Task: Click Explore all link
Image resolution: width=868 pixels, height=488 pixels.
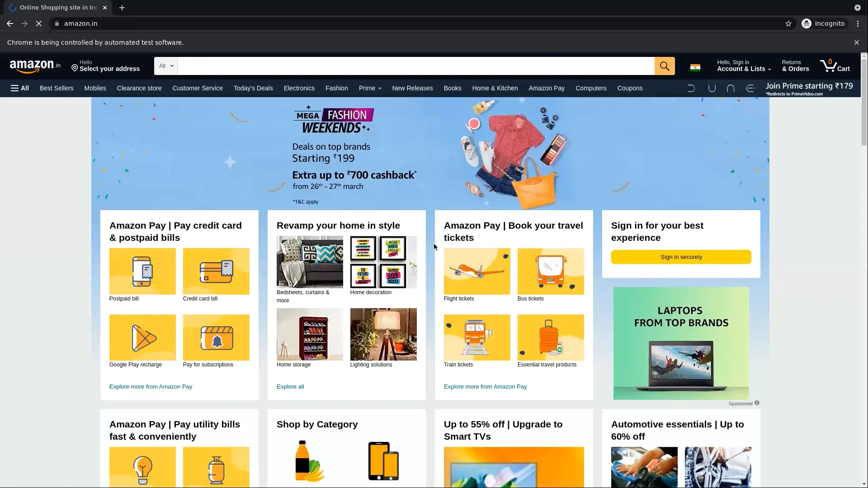Action: click(x=290, y=387)
